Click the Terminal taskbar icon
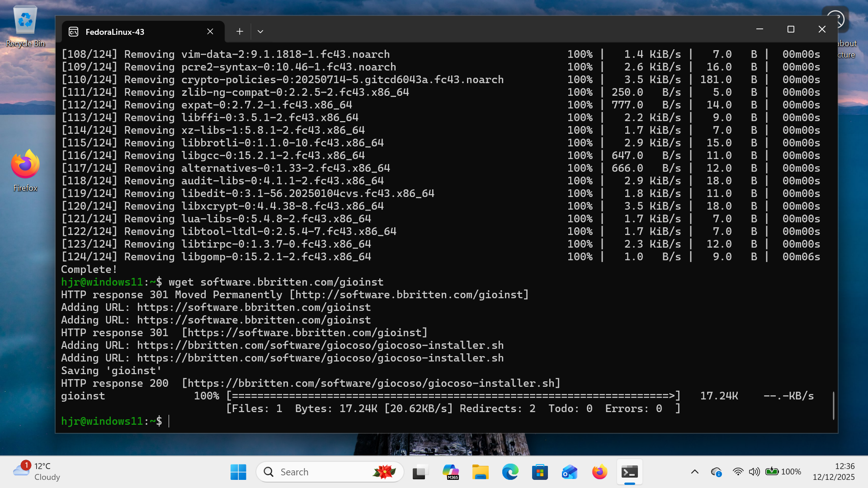 (629, 472)
